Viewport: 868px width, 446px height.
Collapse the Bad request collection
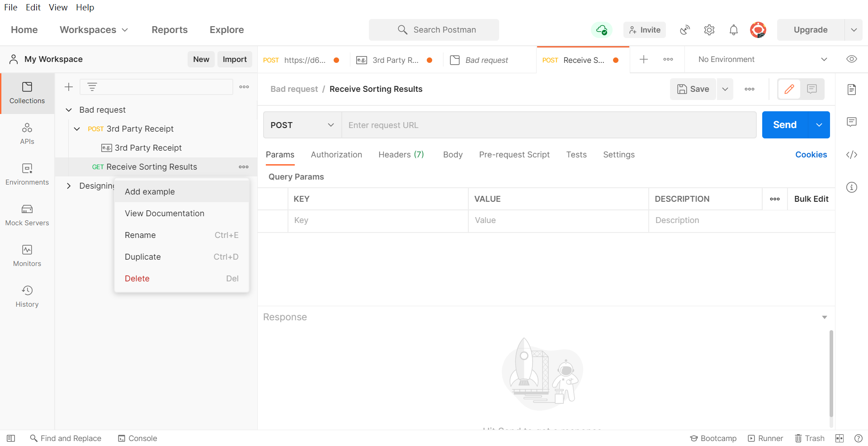pos(69,110)
